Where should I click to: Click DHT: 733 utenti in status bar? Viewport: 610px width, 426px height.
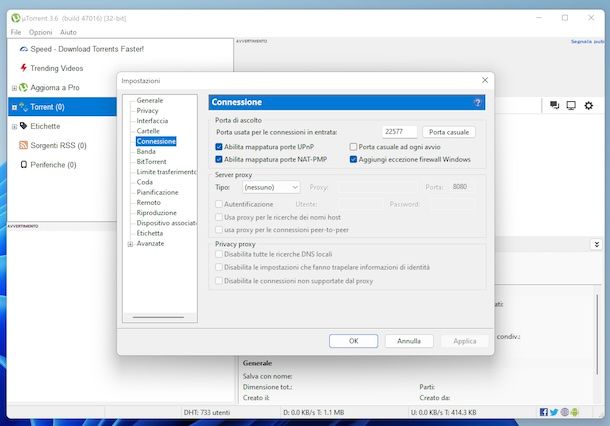(x=207, y=412)
